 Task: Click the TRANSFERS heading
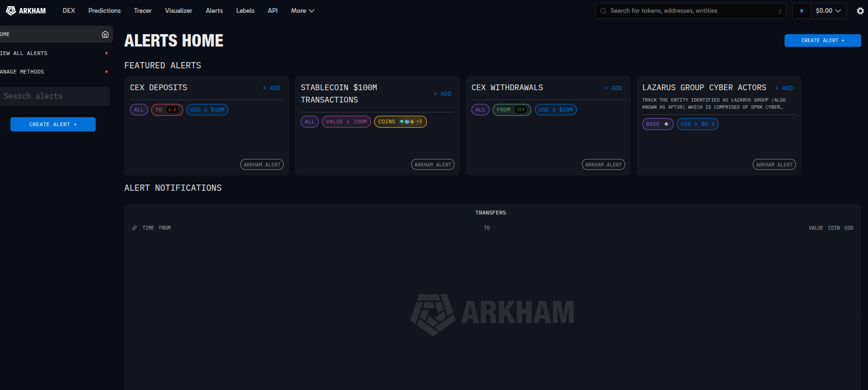click(x=490, y=213)
